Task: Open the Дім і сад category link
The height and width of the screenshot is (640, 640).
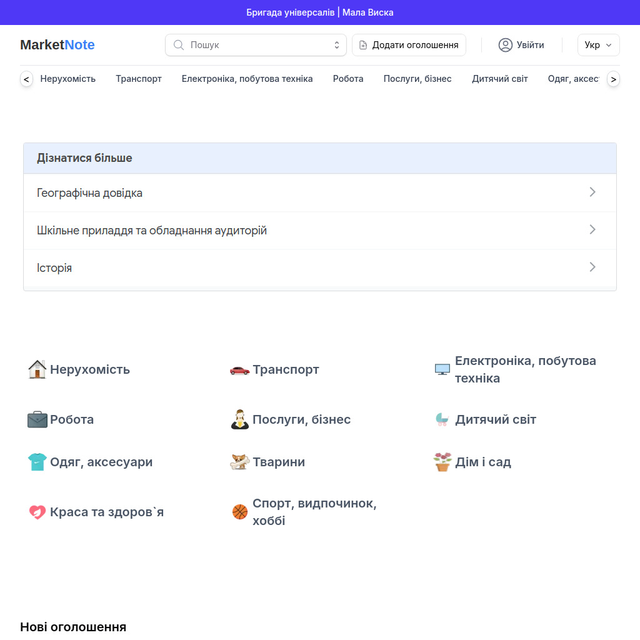Action: point(483,462)
